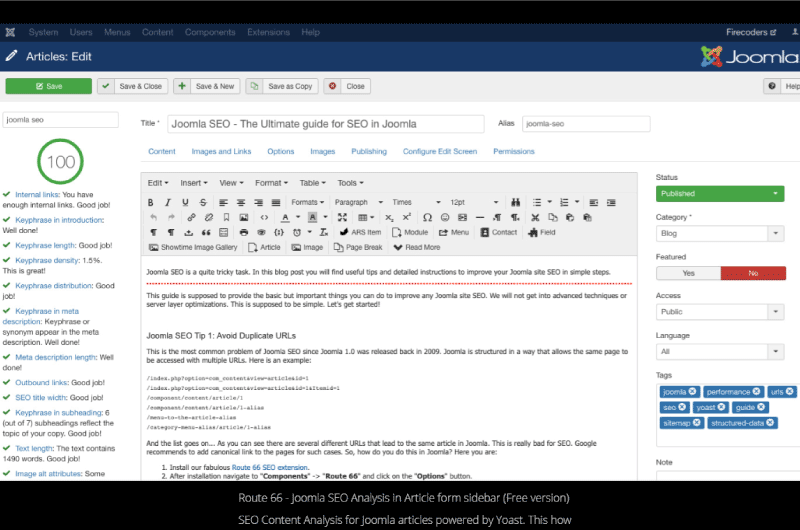Screen dimensions: 800x530
Task: Switch to the Publishing tab
Action: coord(369,152)
